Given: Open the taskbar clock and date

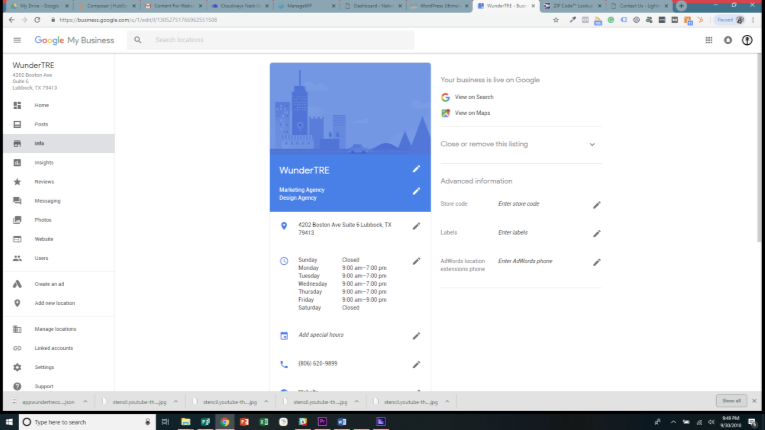Looking at the screenshot, I should tap(730, 422).
